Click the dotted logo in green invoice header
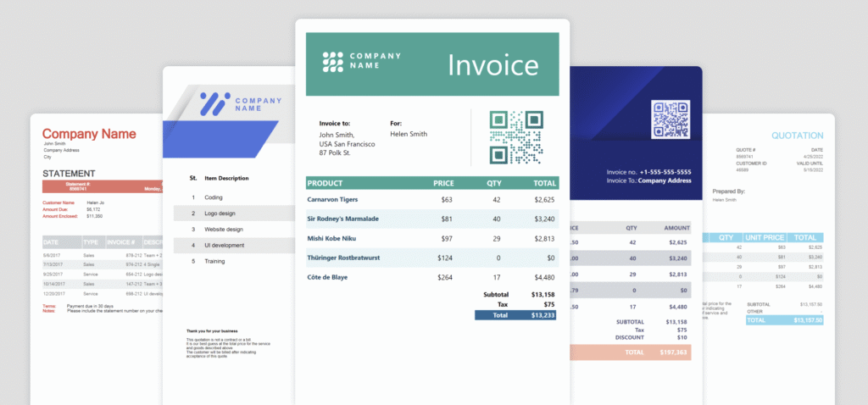The image size is (868, 405). pyautogui.click(x=333, y=62)
